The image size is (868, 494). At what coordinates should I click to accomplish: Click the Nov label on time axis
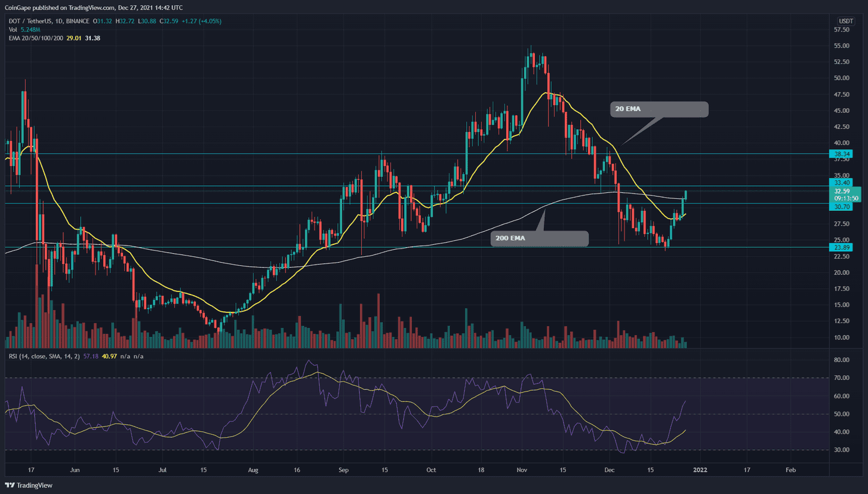(522, 471)
